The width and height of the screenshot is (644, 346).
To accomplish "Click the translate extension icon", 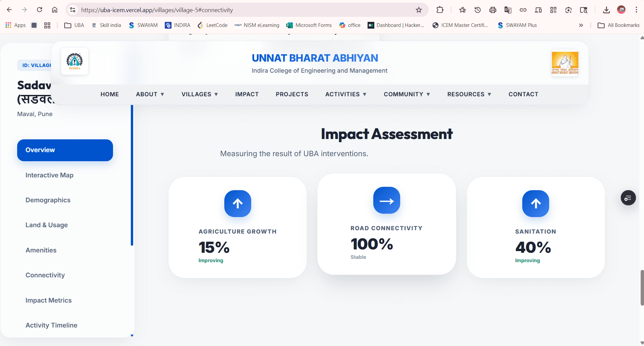I will click(x=508, y=10).
